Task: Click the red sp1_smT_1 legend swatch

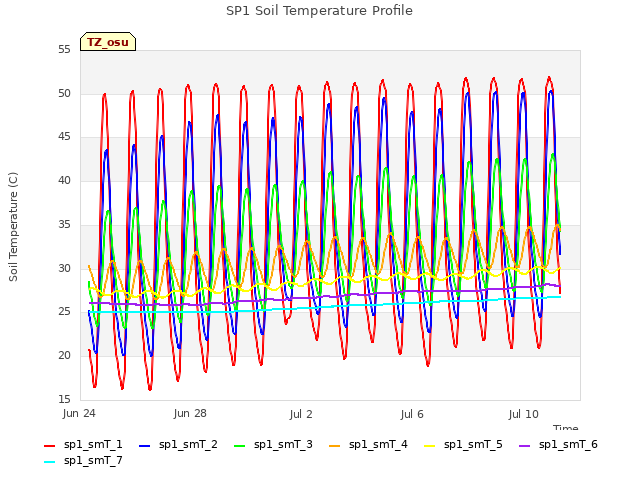Action: [49, 446]
